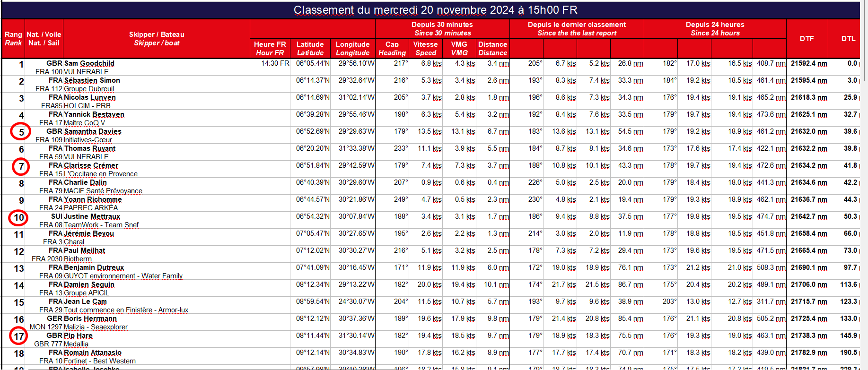Select the DTF column header

point(807,39)
